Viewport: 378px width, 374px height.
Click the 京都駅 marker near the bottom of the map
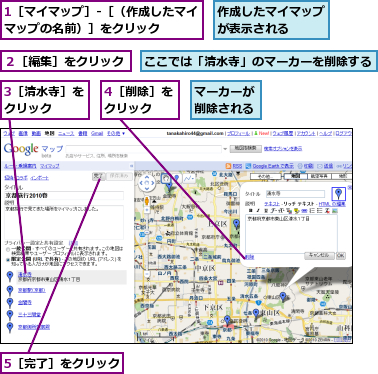click(x=227, y=321)
